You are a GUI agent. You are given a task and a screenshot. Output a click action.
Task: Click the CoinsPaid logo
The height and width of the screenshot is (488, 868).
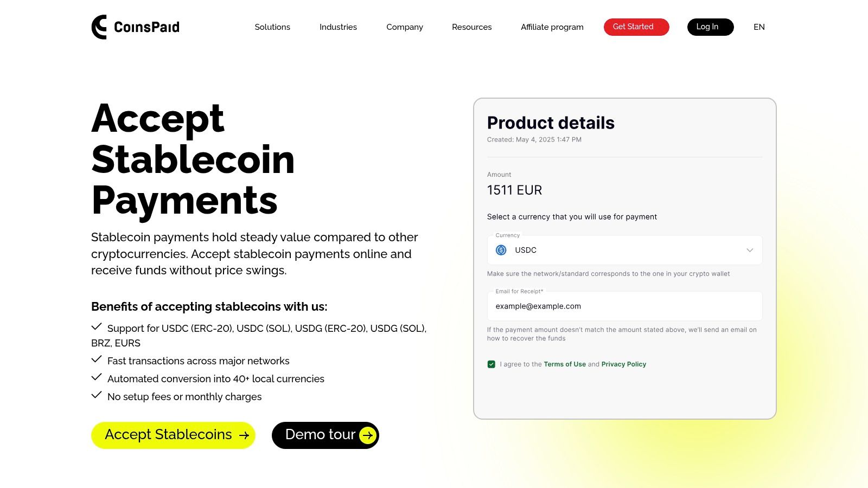click(135, 27)
